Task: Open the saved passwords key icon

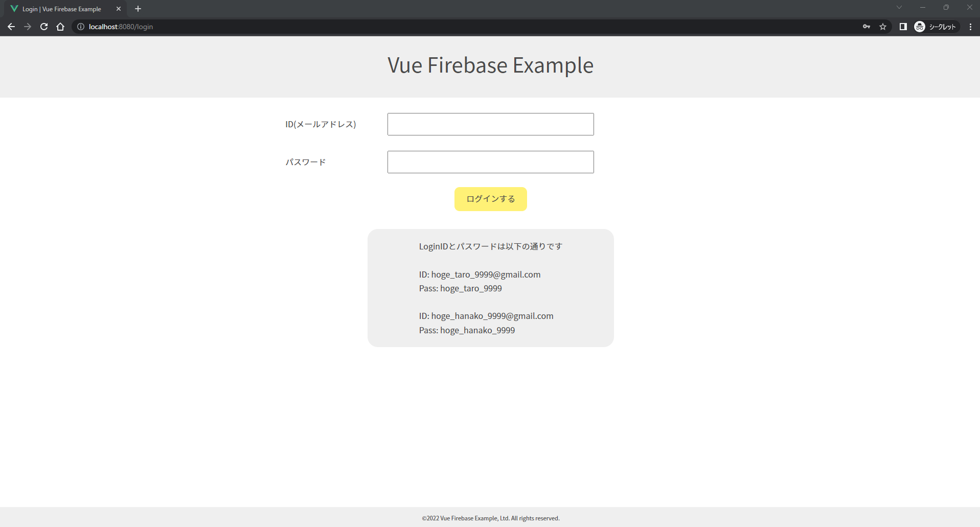Action: pos(866,27)
